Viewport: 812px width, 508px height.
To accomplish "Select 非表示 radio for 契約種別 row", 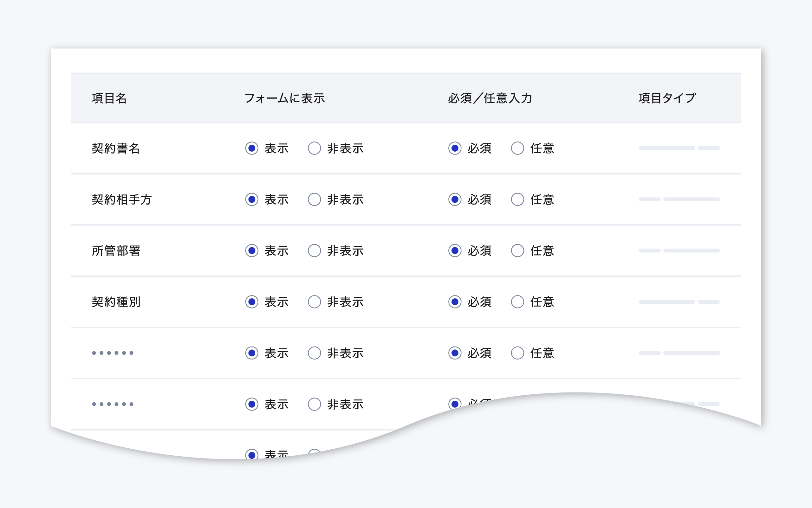I will coord(314,302).
